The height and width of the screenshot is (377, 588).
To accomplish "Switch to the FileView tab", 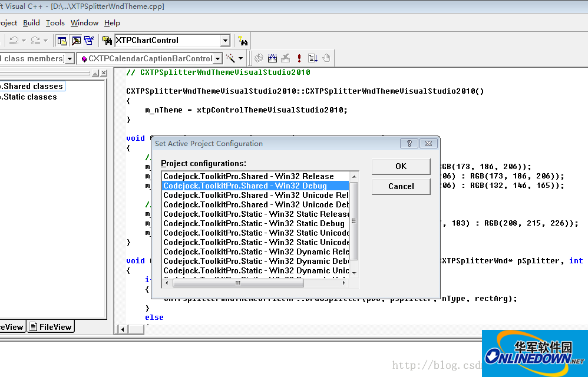I will [51, 327].
